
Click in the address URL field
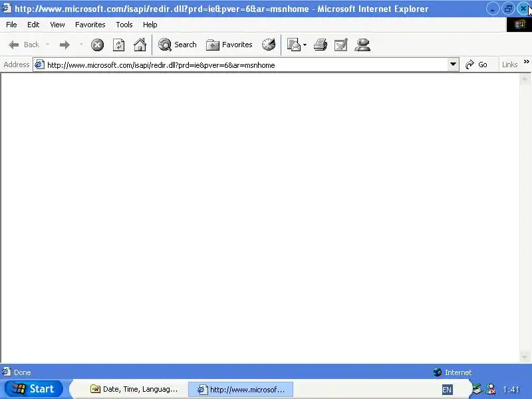click(247, 65)
